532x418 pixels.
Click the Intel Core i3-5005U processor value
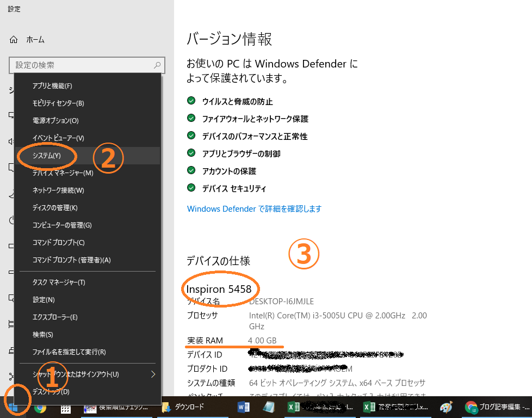(x=338, y=321)
